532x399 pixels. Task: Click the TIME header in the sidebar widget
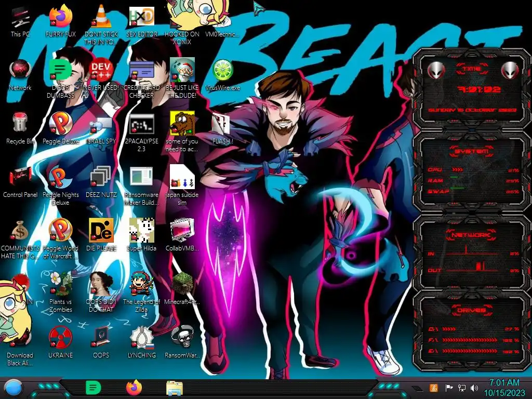click(472, 69)
